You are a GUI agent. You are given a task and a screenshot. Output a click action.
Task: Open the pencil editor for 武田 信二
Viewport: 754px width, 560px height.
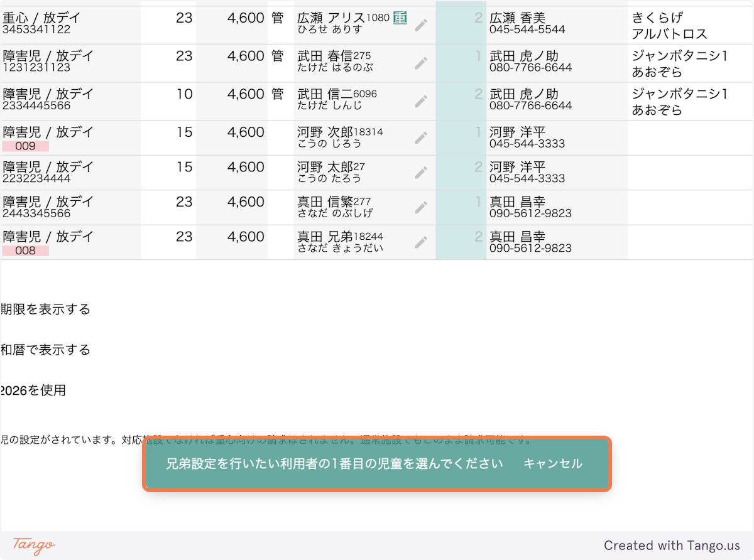(x=421, y=101)
